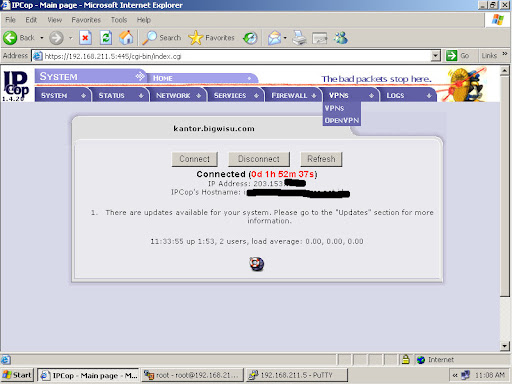Open Favorites star toolbar button

tap(211, 38)
